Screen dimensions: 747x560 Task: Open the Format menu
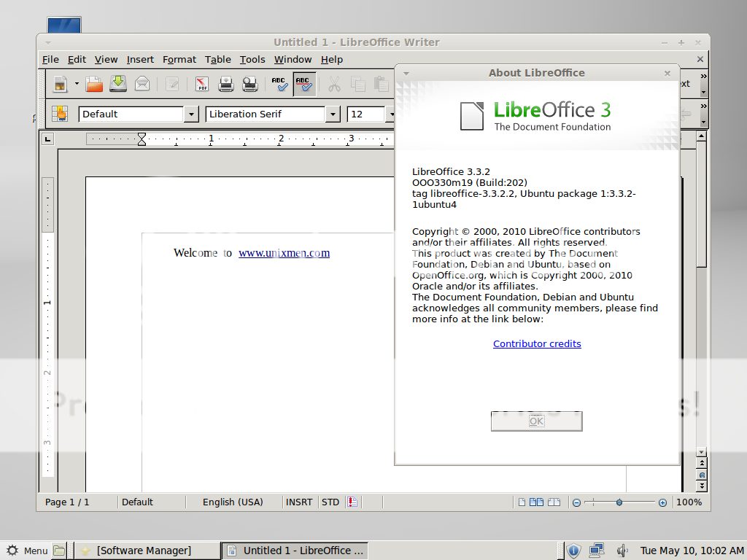[x=179, y=60]
